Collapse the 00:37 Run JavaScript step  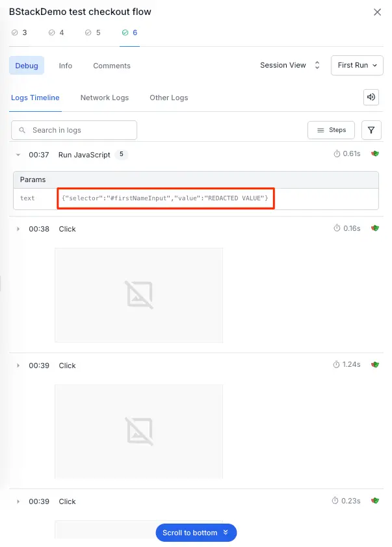point(18,155)
